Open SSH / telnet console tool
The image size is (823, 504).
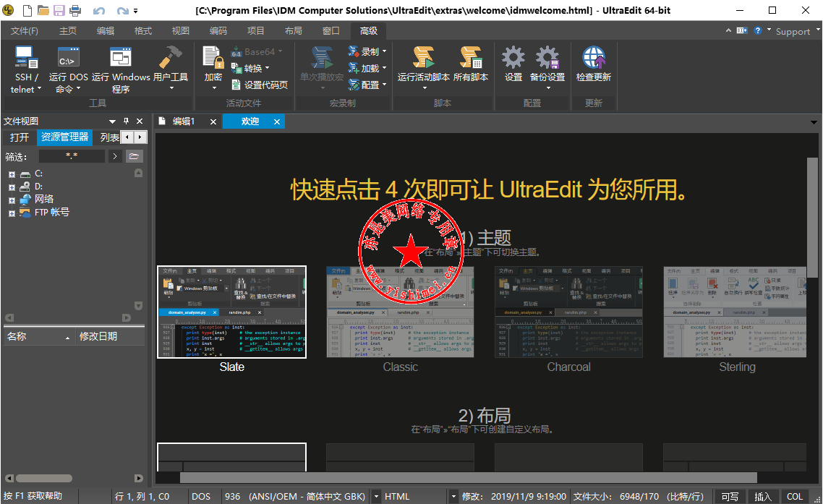click(x=26, y=69)
